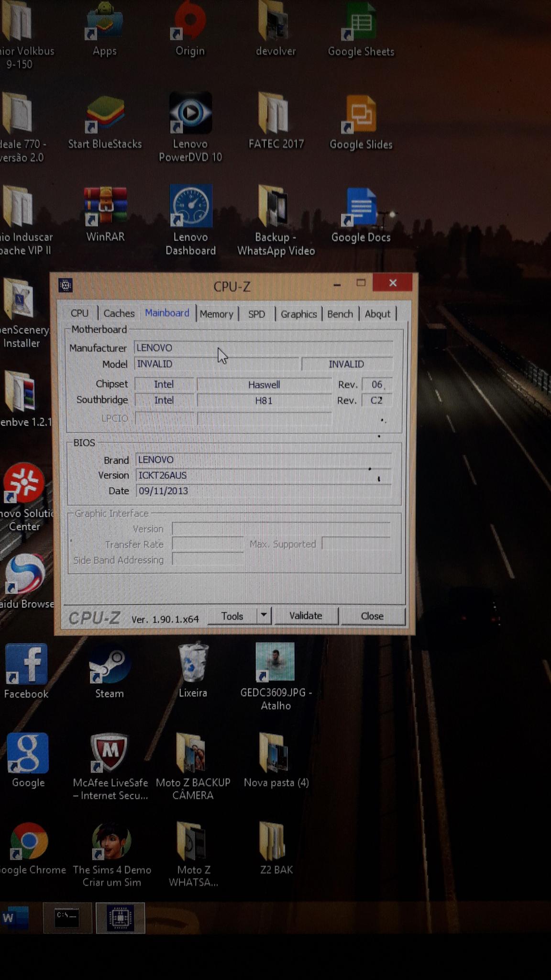
Task: Select CPU-Z taskbar button
Action: pos(120,918)
